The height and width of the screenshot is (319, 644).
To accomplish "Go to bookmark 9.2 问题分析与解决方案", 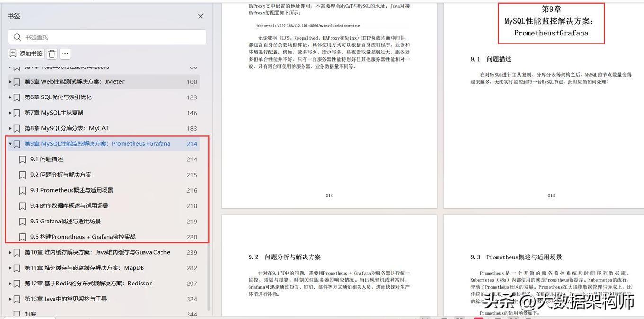I will point(61,175).
